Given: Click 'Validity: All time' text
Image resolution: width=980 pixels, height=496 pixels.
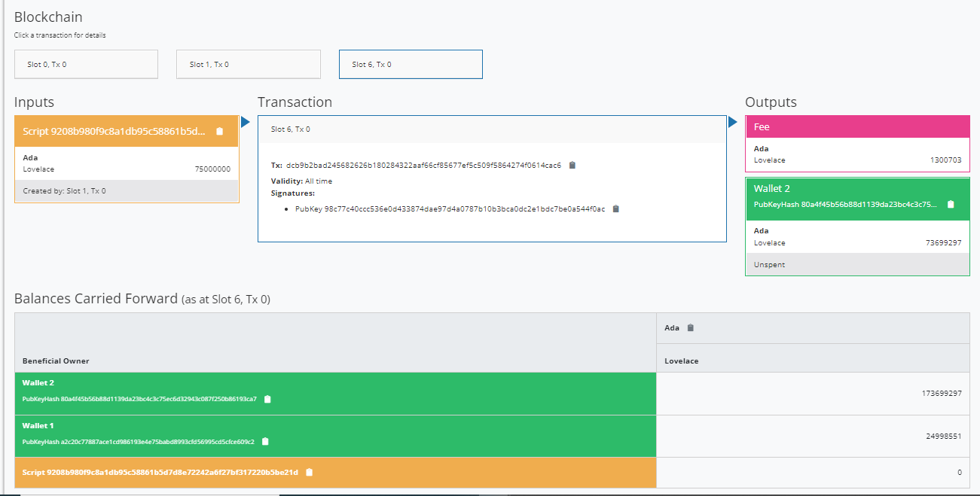Looking at the screenshot, I should [x=301, y=181].
